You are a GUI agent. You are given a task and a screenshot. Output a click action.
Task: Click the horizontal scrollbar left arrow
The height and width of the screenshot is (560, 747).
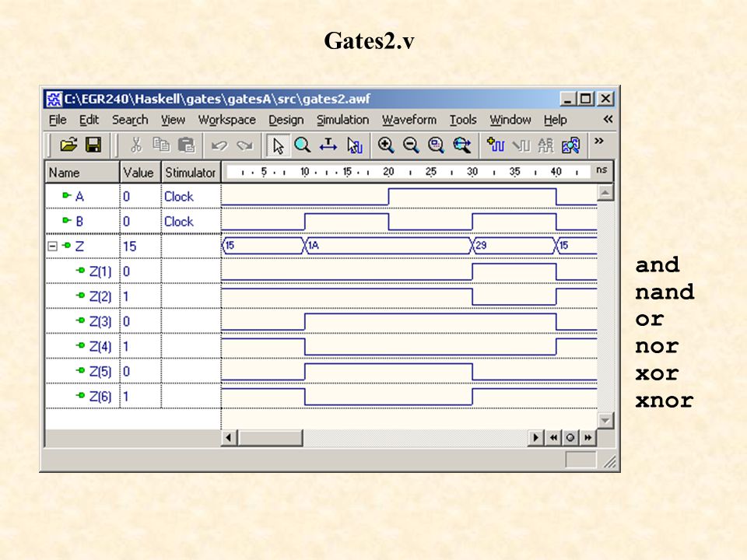point(229,437)
